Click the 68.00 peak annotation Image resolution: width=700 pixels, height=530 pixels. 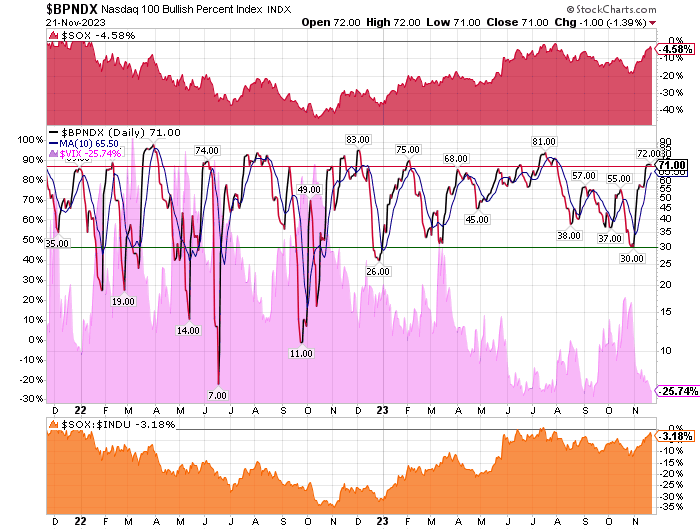point(455,159)
